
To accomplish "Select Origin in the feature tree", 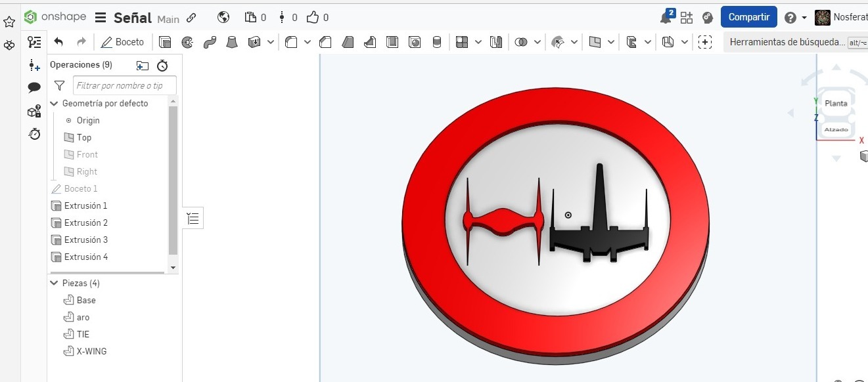I will coord(88,121).
